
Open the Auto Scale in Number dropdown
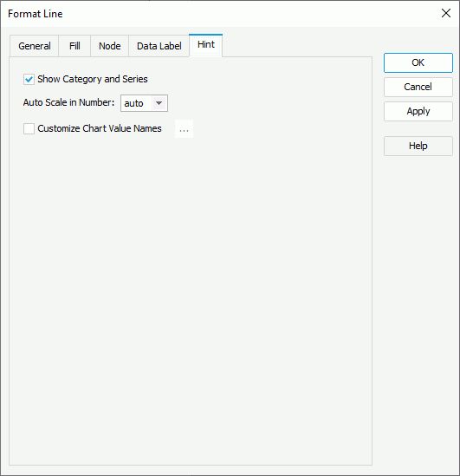pyautogui.click(x=144, y=103)
